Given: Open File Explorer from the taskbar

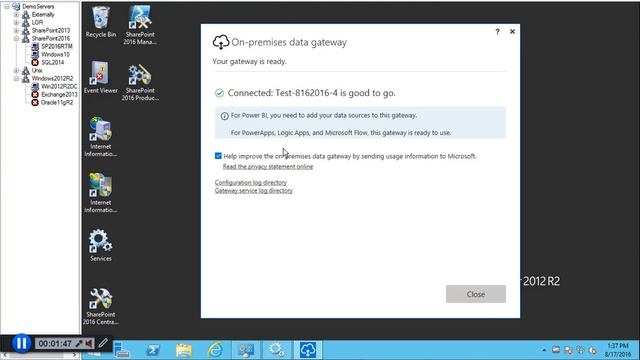Looking at the screenshot, I should (x=184, y=350).
